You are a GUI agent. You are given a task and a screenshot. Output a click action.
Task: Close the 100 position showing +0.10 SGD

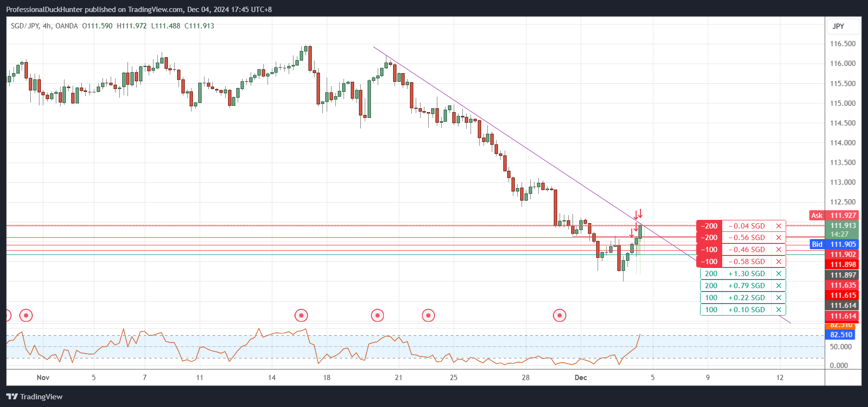(779, 310)
